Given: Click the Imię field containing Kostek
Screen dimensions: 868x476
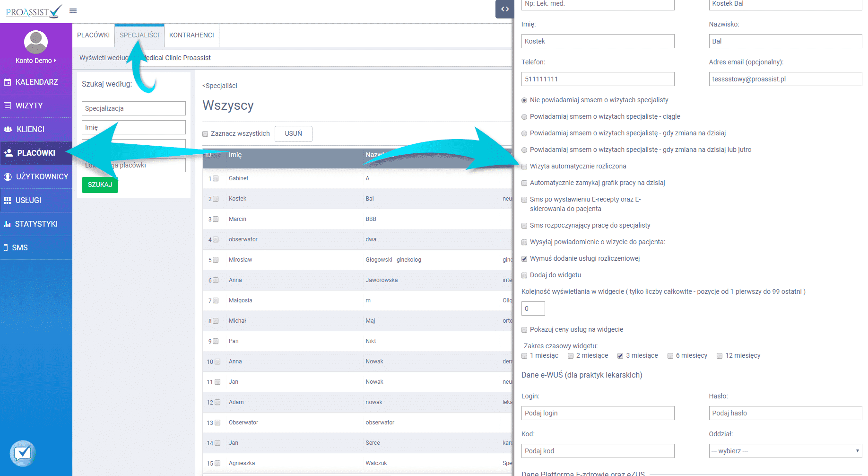Looking at the screenshot, I should pyautogui.click(x=598, y=41).
